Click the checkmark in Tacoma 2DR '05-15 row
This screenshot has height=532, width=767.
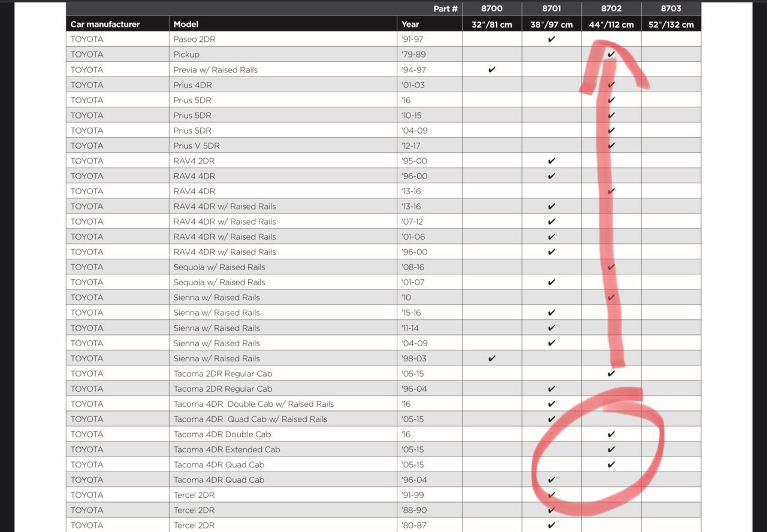click(x=611, y=374)
